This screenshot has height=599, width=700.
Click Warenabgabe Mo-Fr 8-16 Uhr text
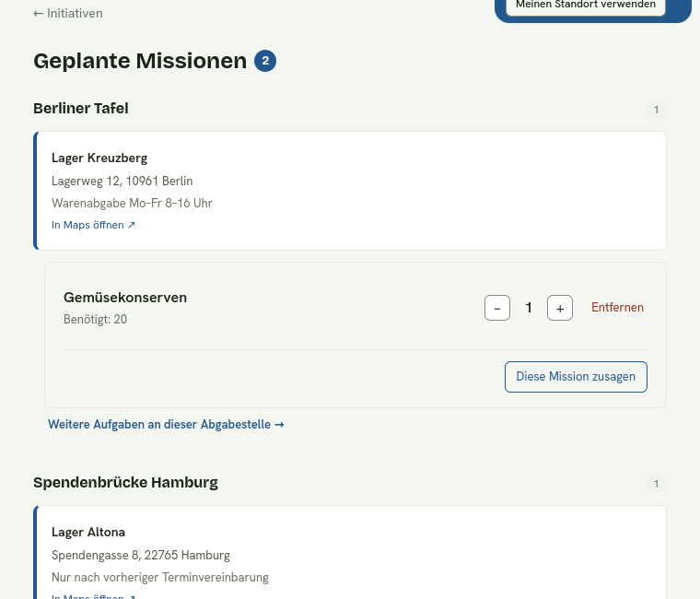[132, 204]
